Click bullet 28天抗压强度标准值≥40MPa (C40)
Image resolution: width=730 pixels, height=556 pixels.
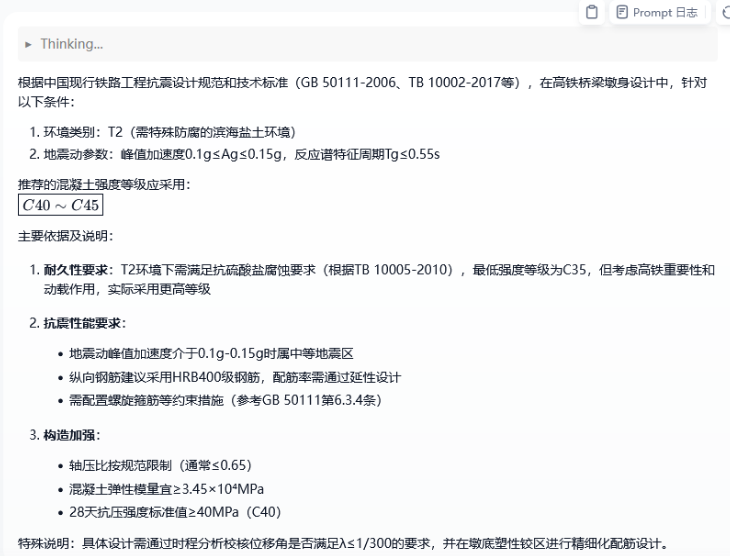point(175,512)
